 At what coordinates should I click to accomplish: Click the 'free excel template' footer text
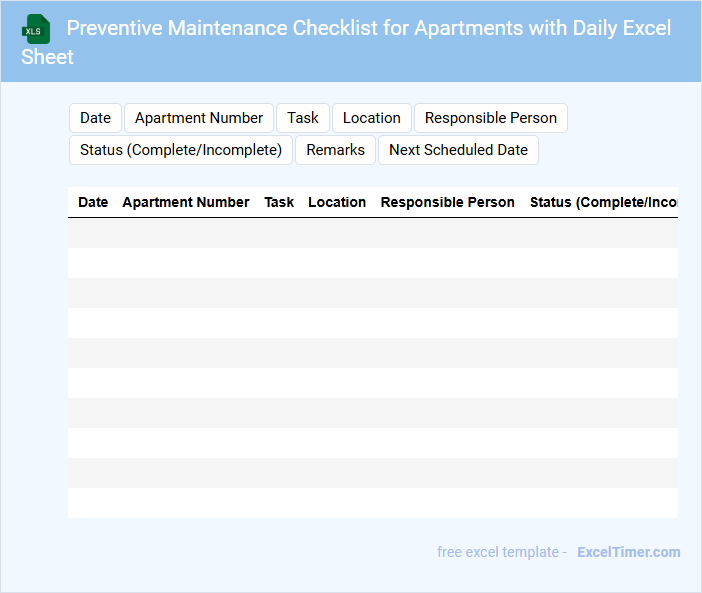click(501, 552)
